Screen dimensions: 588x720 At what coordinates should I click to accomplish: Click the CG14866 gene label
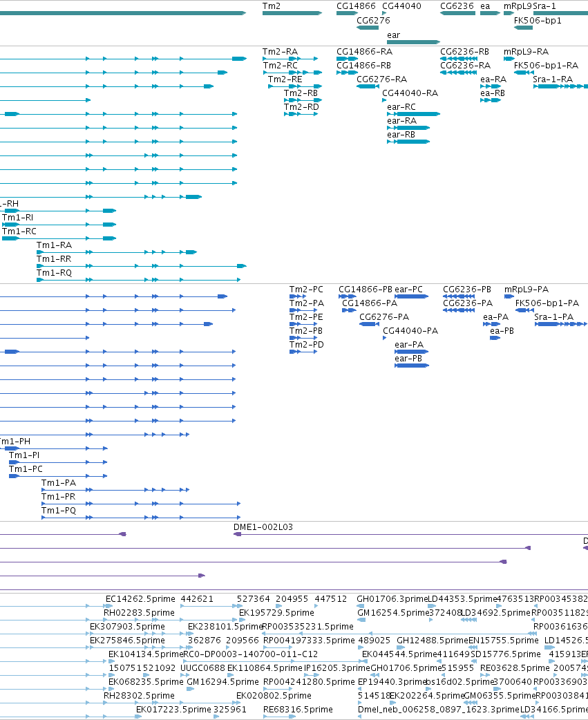356,6
